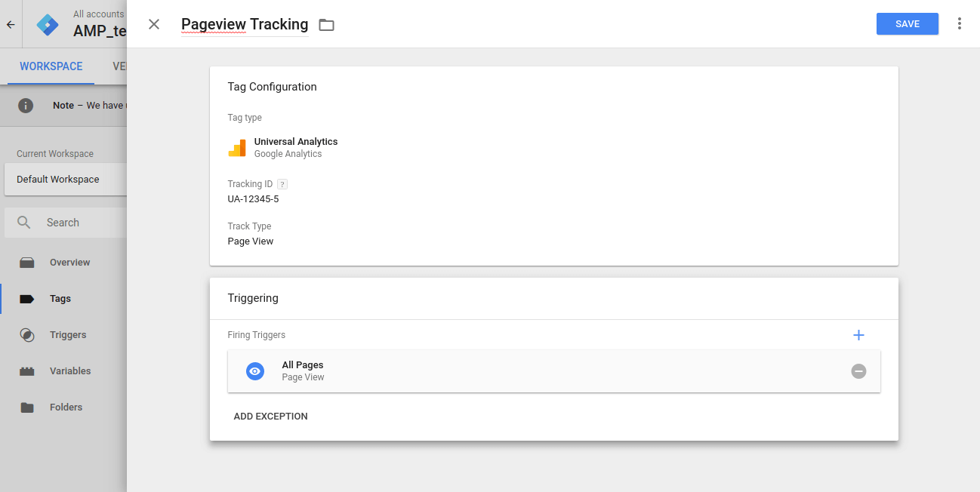Open the Variables section in sidebar
Image resolution: width=980 pixels, height=492 pixels.
[69, 371]
